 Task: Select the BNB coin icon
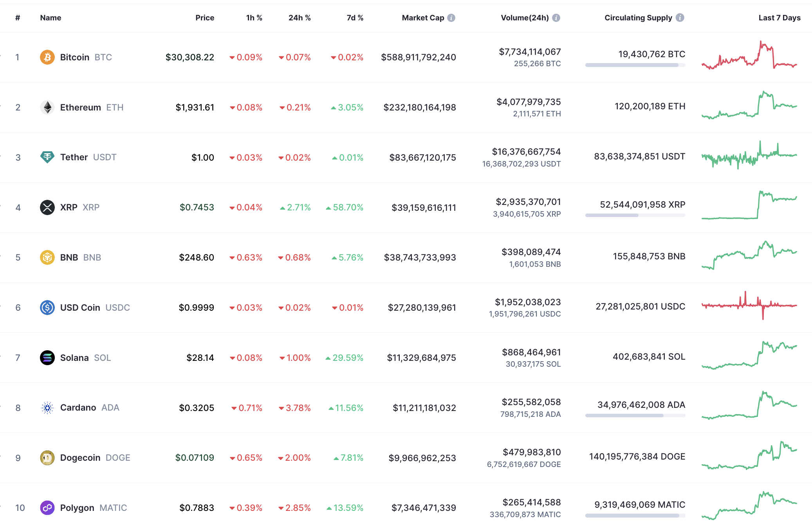click(x=47, y=257)
